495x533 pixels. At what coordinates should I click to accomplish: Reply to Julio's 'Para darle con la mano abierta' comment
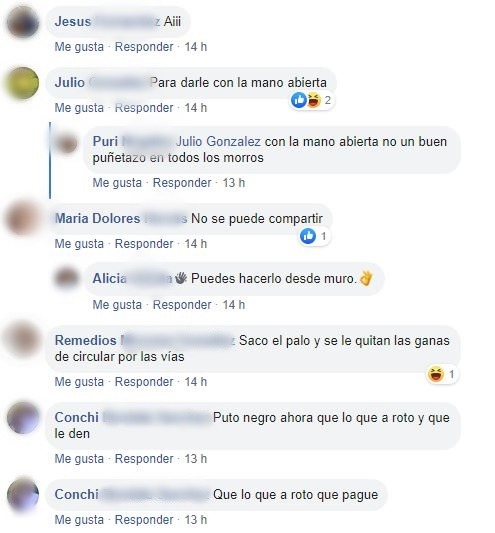pos(144,108)
